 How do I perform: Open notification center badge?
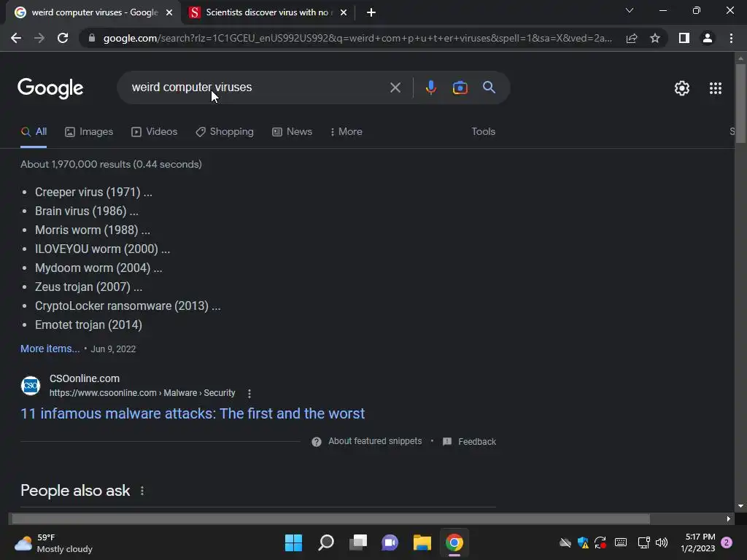[727, 542]
